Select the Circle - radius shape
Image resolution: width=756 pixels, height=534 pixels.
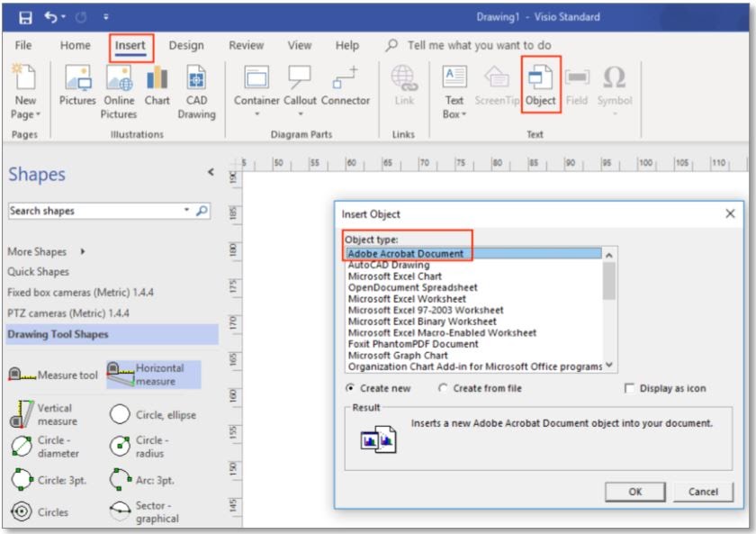tap(139, 447)
